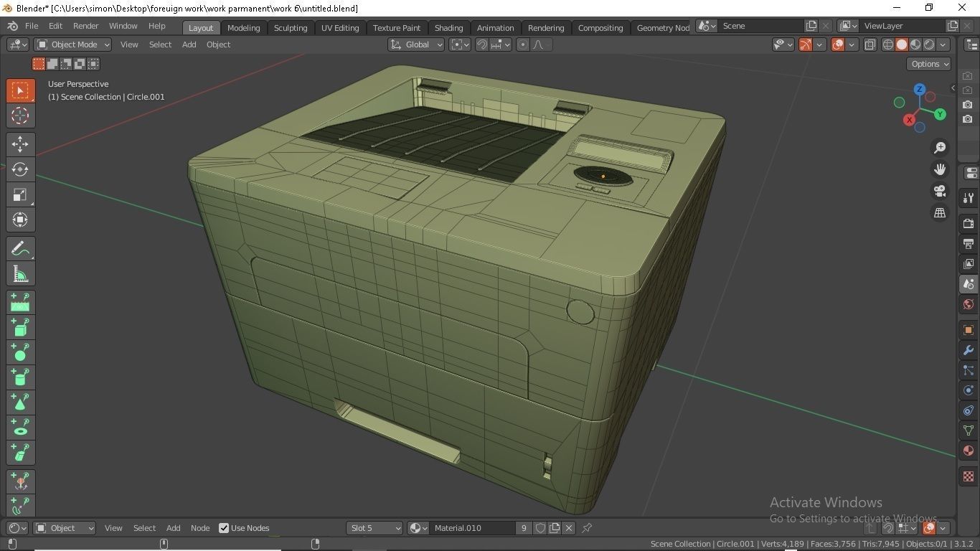The image size is (980, 551).
Task: Open the File menu
Action: pos(32,26)
